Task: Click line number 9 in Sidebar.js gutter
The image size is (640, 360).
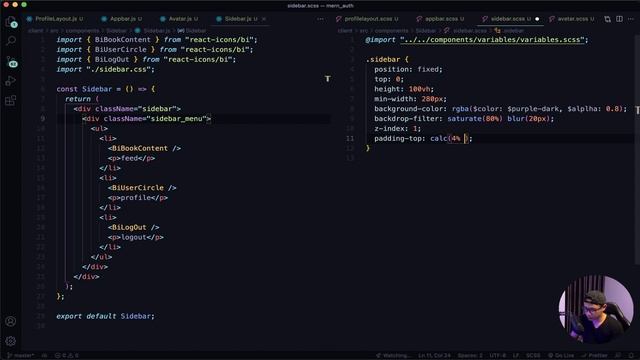Action: click(42, 119)
